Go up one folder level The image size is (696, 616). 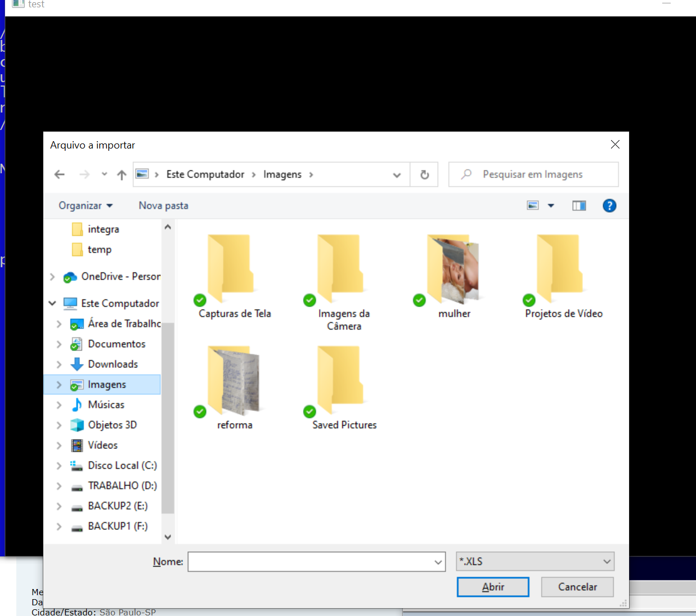[122, 174]
